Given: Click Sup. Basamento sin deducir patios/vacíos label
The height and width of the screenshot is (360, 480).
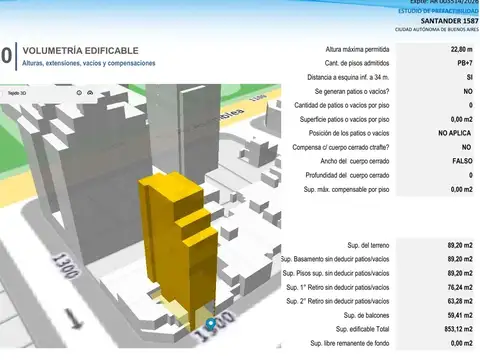Looking at the screenshot, I should click(x=335, y=259).
